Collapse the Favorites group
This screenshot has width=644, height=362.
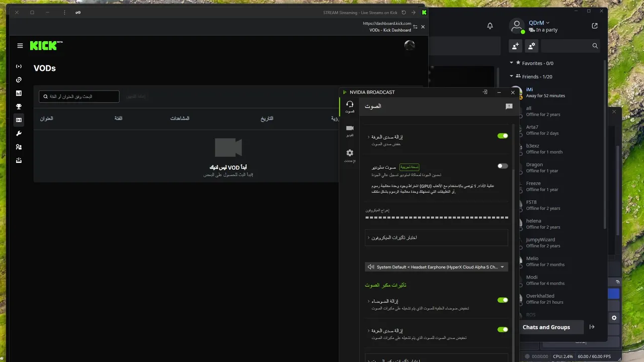[x=512, y=63]
